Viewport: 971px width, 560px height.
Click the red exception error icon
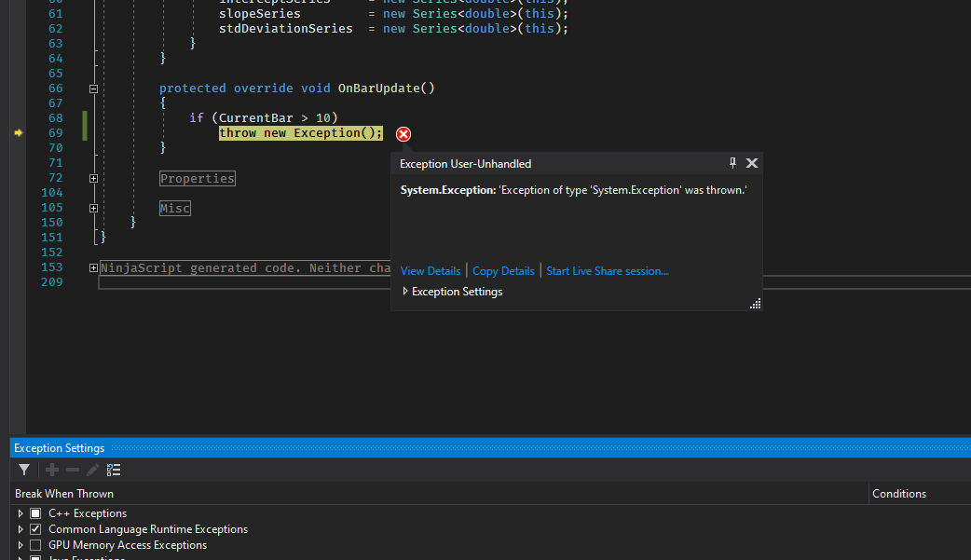[403, 134]
